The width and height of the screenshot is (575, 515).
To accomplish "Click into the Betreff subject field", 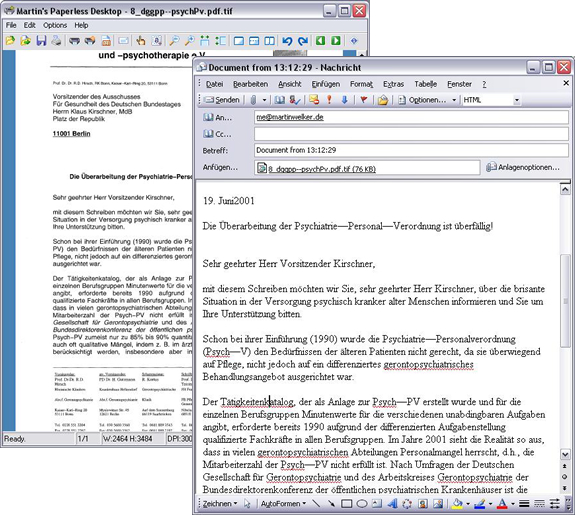I will 411,150.
